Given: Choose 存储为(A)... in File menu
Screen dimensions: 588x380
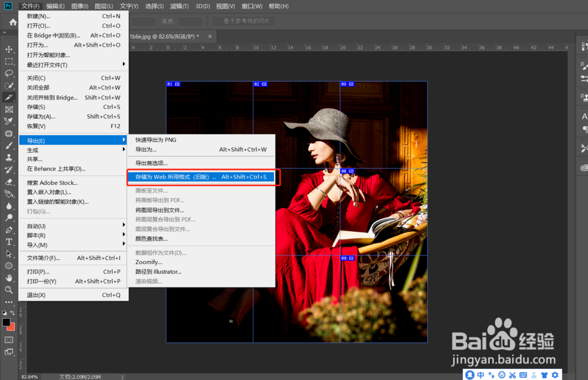Looking at the screenshot, I should pyautogui.click(x=73, y=116).
